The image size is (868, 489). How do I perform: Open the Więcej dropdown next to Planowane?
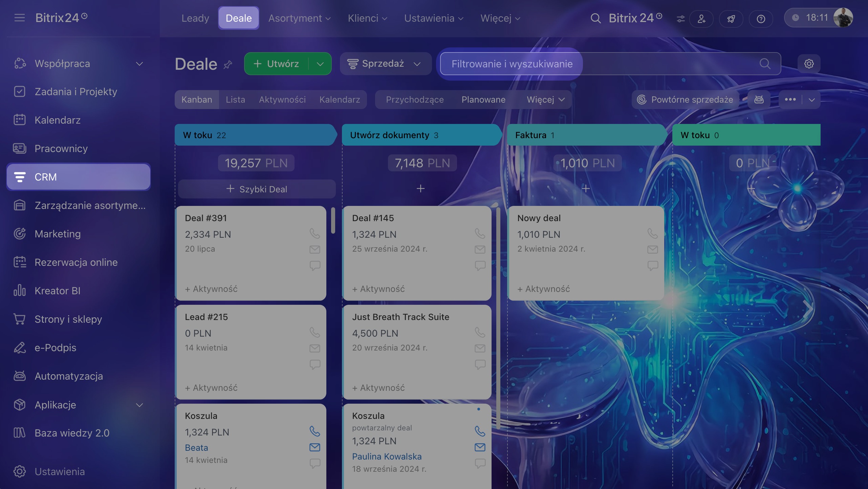(x=546, y=100)
